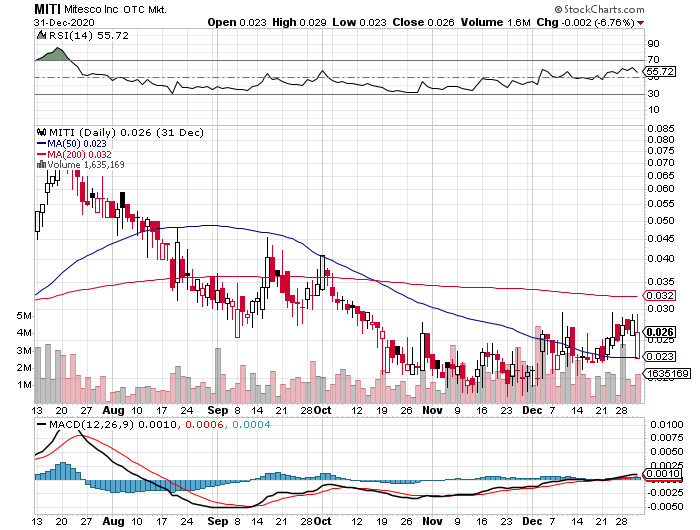The height and width of the screenshot is (530, 700).
Task: Click the Volume 1.6M header value
Action: coord(496,22)
